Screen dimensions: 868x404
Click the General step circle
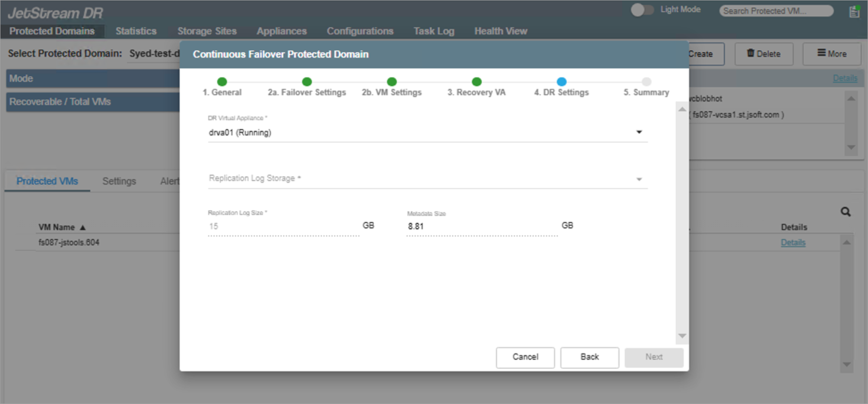pyautogui.click(x=222, y=82)
